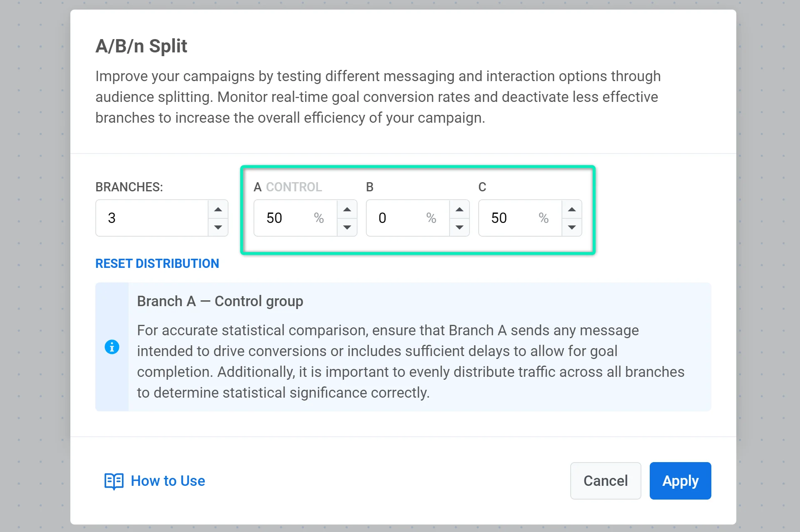Screen dimensions: 800x532
Task: Decrease Branch C percentage with down arrow
Action: [x=572, y=227]
